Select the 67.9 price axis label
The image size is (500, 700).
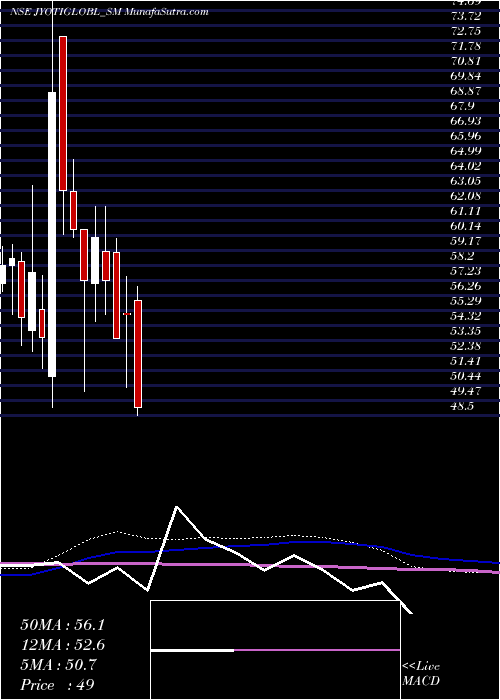pos(462,106)
